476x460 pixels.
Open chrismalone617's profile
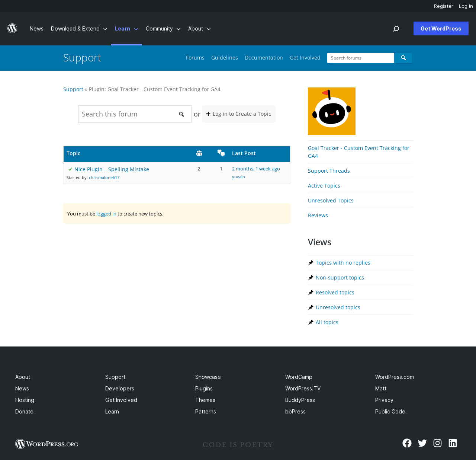point(104,178)
